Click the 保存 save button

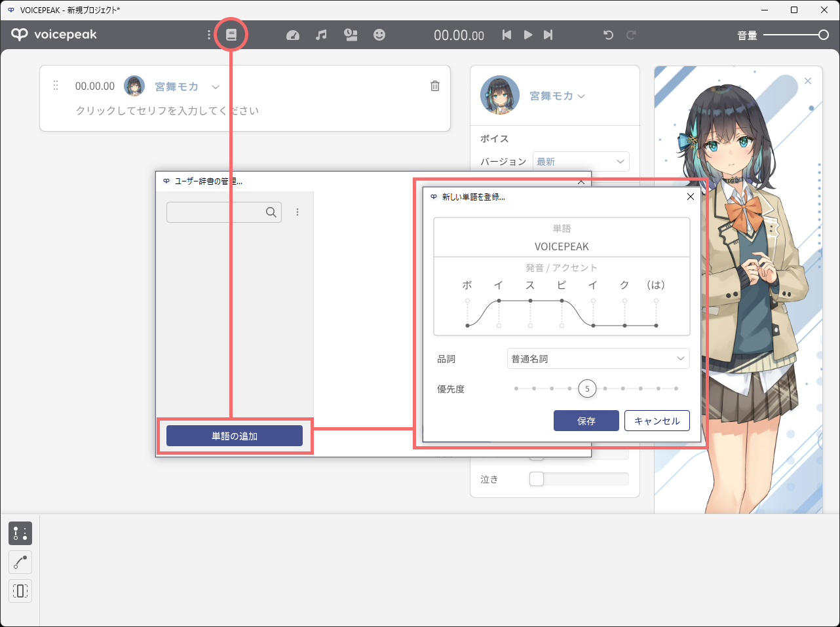(586, 421)
